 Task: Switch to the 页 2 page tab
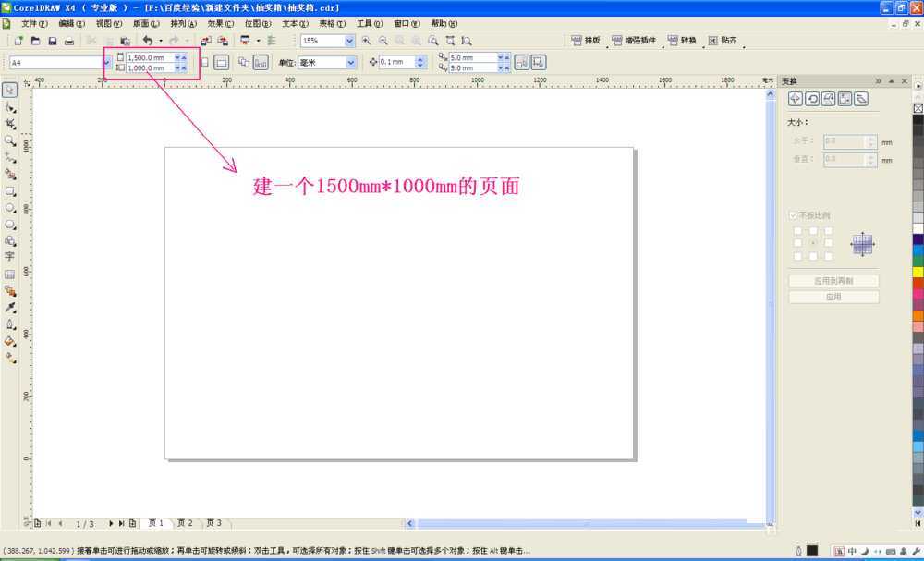coord(184,522)
